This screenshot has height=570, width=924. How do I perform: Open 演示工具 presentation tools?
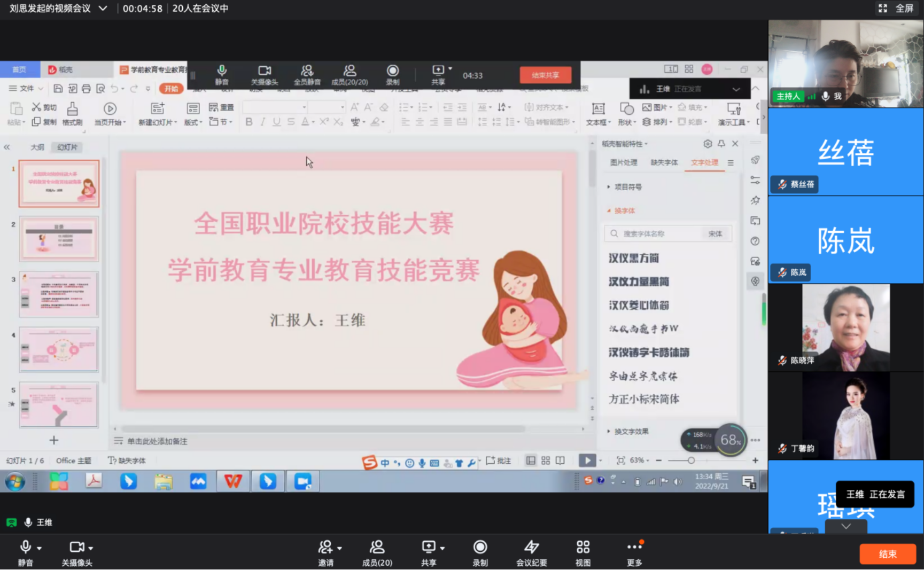[x=734, y=114]
